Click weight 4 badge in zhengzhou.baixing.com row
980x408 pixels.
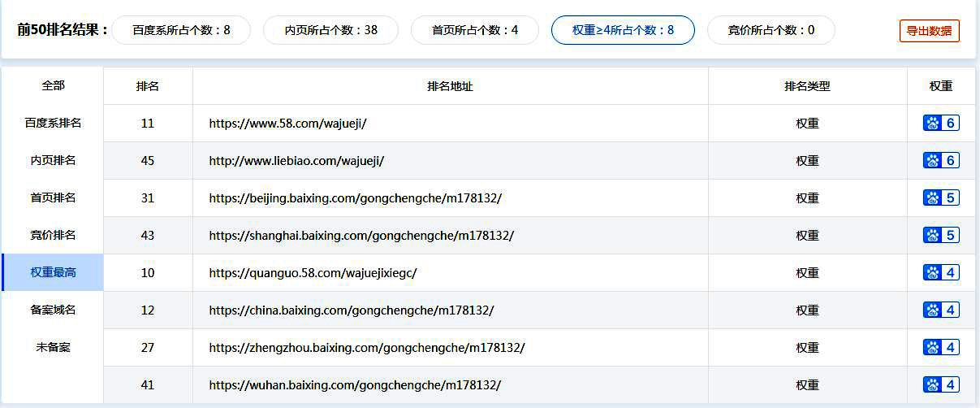click(941, 348)
